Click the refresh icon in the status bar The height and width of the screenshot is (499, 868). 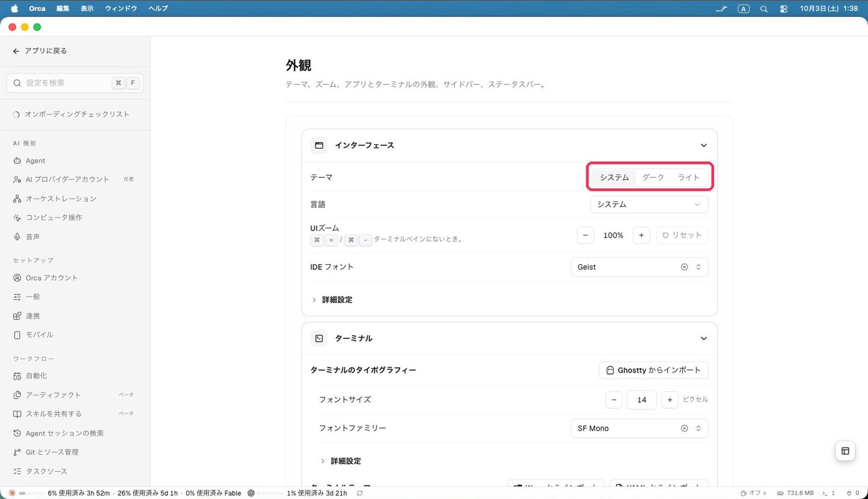pyautogui.click(x=360, y=493)
